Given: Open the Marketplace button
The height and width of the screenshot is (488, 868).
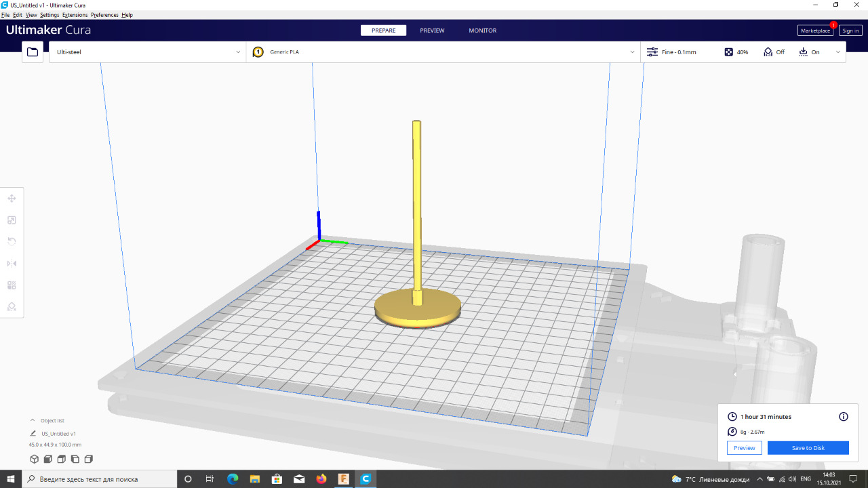Looking at the screenshot, I should click(814, 30).
